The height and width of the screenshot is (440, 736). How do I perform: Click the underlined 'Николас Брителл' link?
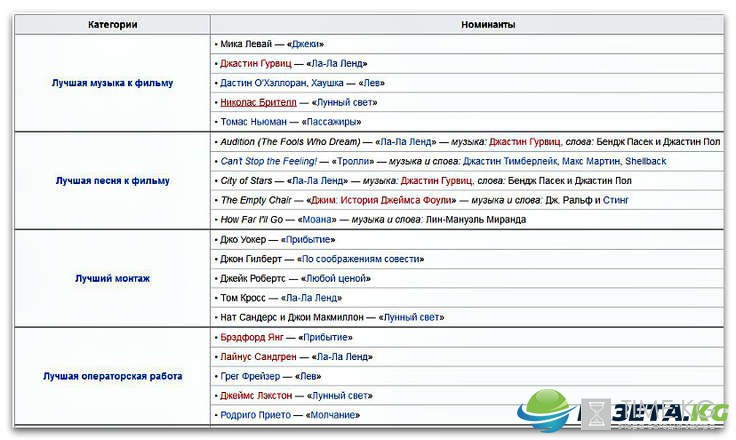coord(258,102)
